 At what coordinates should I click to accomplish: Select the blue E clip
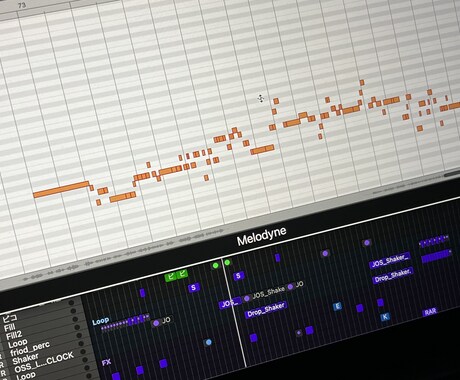click(x=337, y=306)
